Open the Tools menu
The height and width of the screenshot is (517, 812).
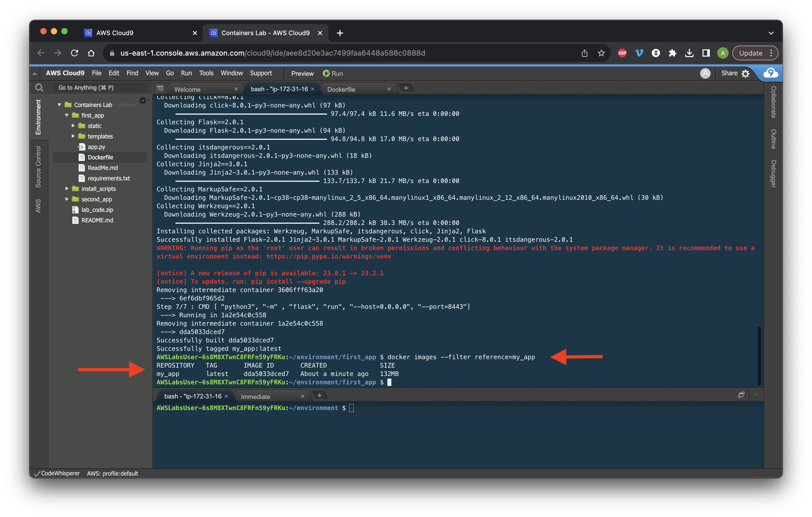coord(206,73)
